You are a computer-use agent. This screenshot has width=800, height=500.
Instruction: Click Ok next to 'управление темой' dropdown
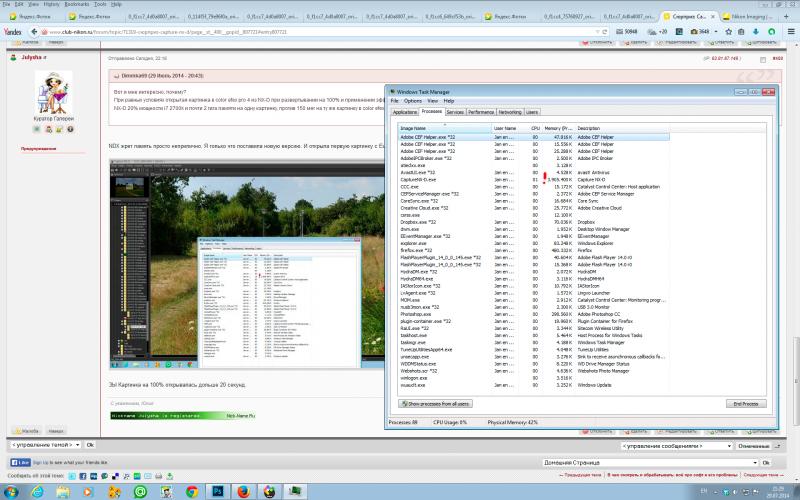(90, 445)
